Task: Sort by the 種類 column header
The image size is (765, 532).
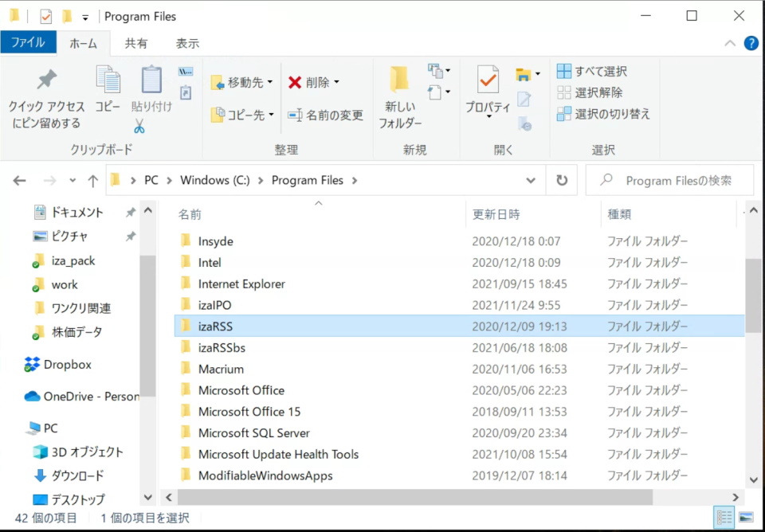Action: click(x=669, y=214)
